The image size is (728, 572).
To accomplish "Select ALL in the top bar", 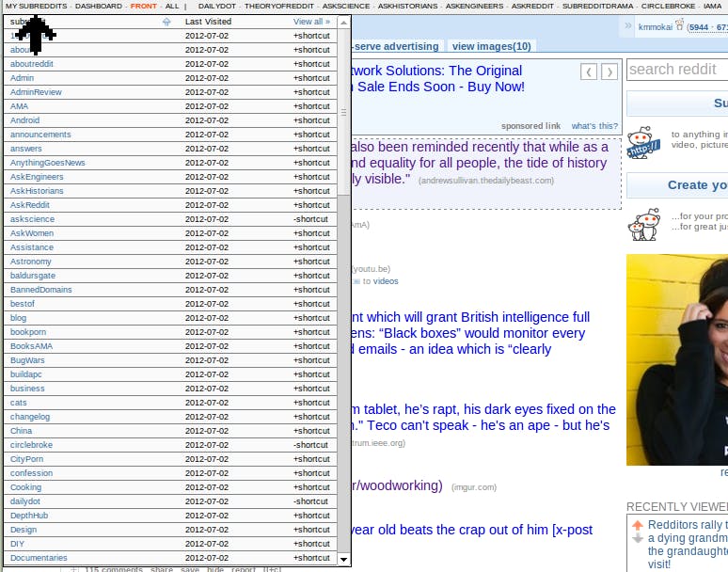I will coord(172,6).
